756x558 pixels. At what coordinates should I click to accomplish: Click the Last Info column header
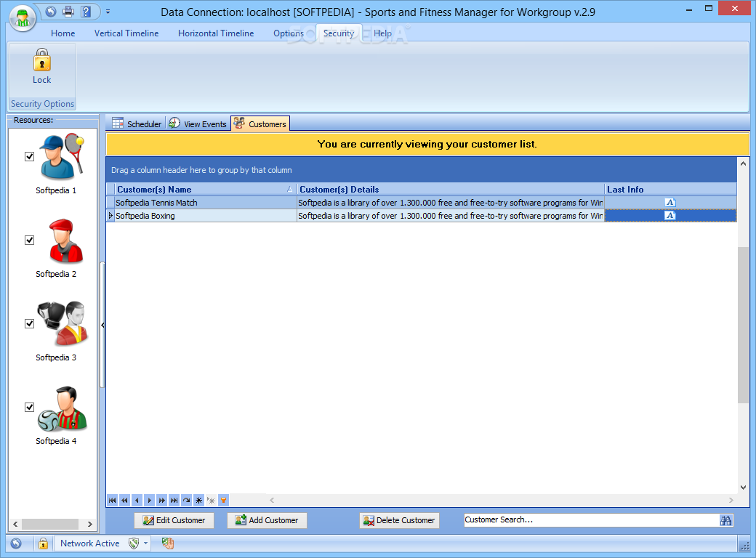click(x=670, y=190)
